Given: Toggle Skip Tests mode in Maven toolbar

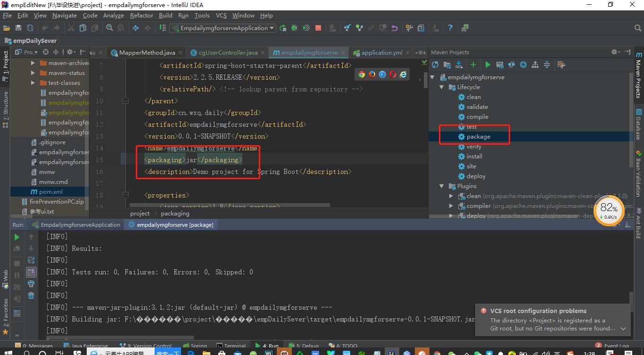Looking at the screenshot, I should click(x=523, y=65).
